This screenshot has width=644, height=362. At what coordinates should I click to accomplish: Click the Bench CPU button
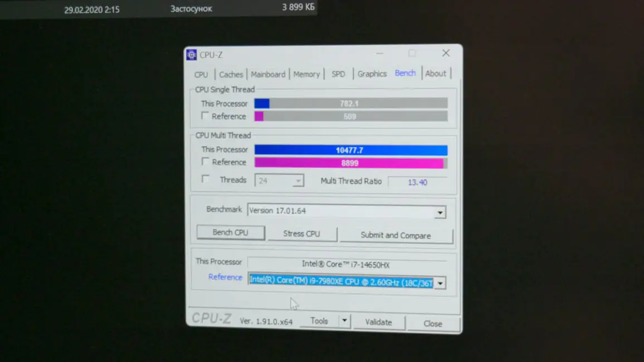coord(231,232)
